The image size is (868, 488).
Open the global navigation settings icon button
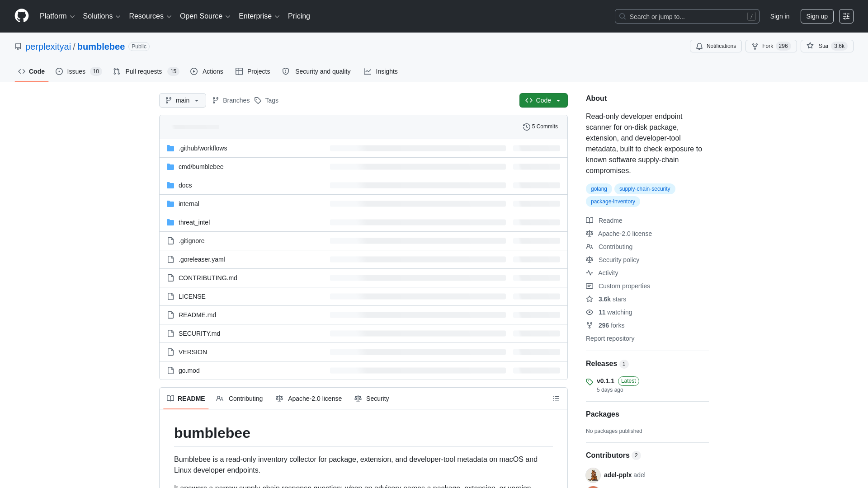click(846, 16)
